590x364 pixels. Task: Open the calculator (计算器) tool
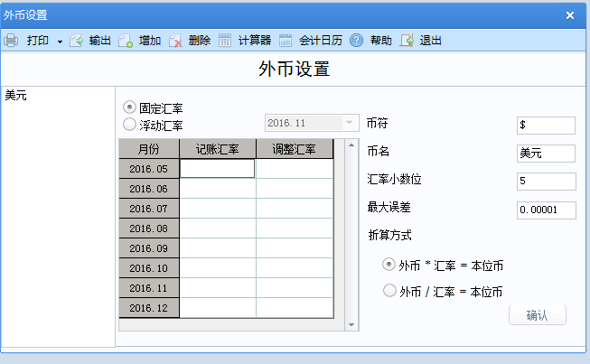(225, 41)
